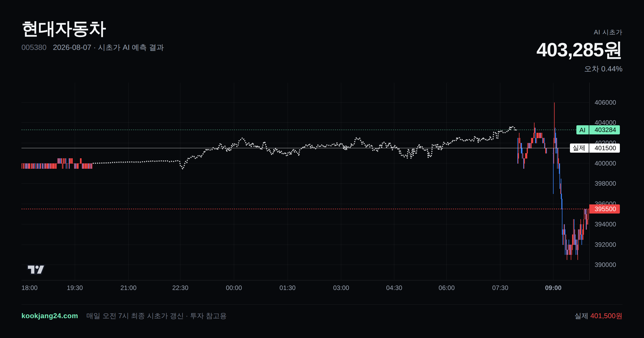Click the 398000 price axis label
This screenshot has width=644, height=338.
pyautogui.click(x=605, y=183)
